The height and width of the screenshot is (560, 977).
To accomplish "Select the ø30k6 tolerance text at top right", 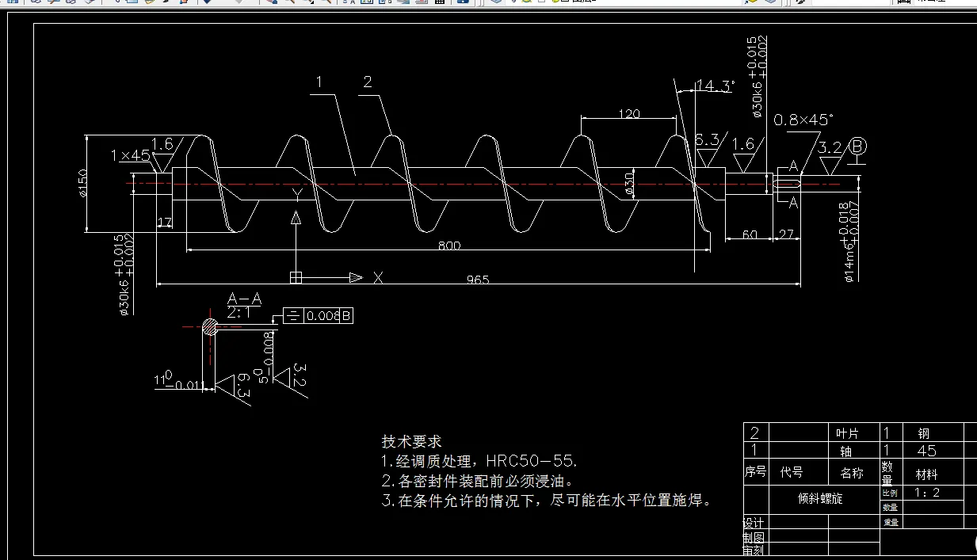I will tap(757, 77).
